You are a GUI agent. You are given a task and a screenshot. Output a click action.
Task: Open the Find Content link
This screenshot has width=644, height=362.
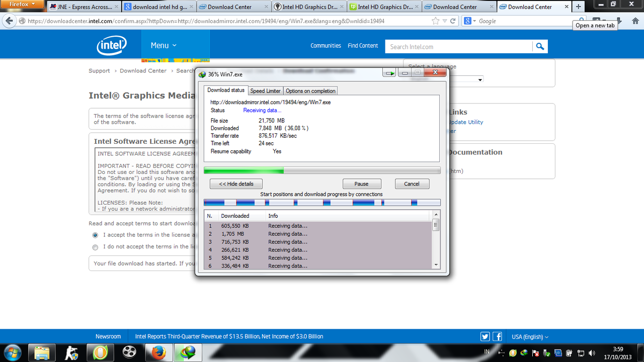pos(363,46)
